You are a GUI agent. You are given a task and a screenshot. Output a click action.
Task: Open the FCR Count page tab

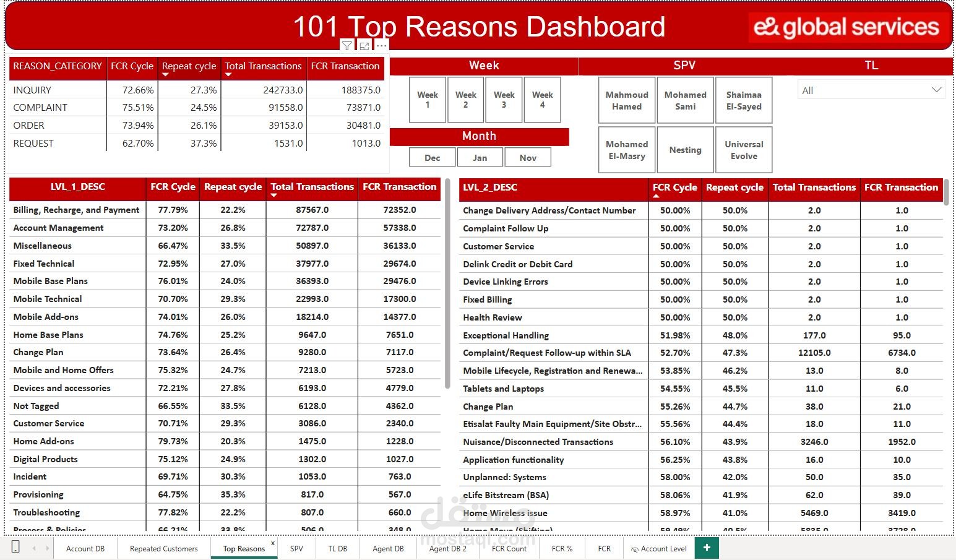coord(509,549)
